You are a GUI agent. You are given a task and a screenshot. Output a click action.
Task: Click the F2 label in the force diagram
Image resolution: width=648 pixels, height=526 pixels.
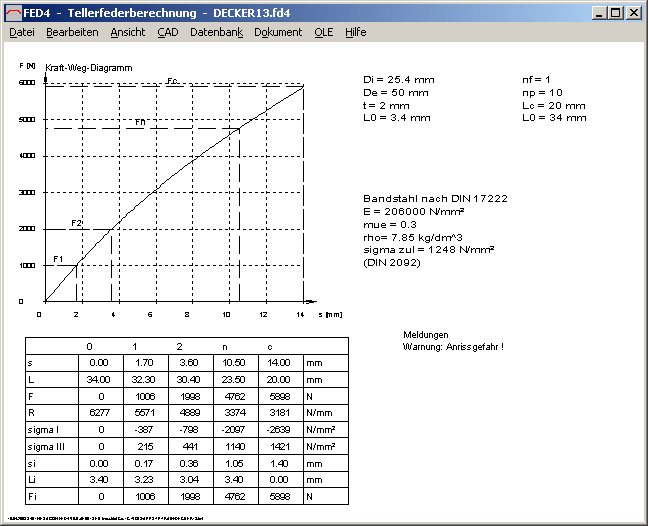point(76,222)
